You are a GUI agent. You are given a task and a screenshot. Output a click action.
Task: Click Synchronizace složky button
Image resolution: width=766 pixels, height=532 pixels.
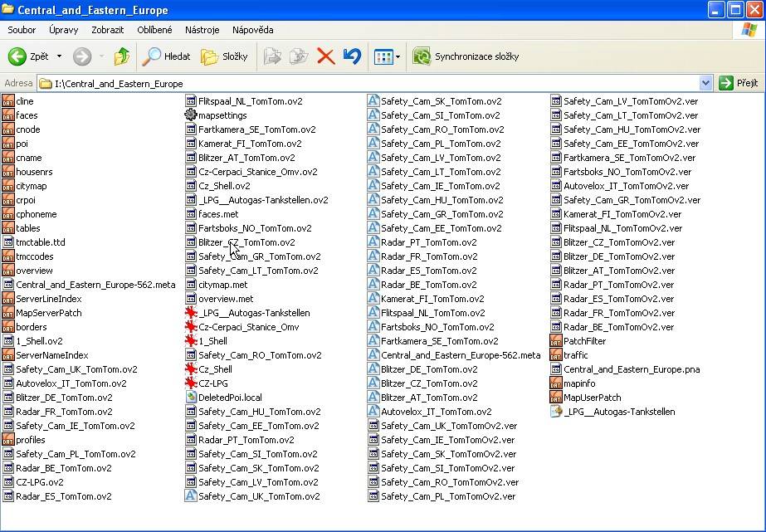tap(466, 56)
